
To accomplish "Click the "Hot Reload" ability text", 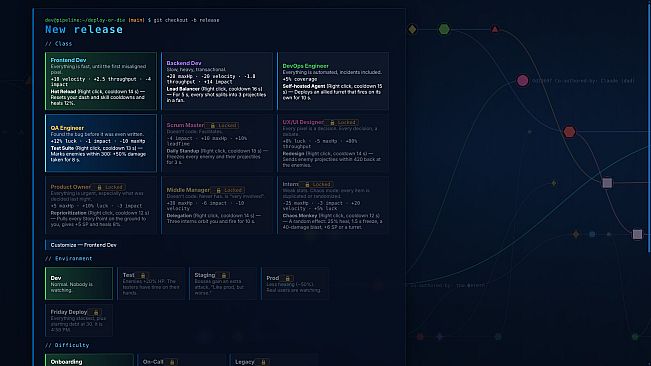I will pos(63,92).
